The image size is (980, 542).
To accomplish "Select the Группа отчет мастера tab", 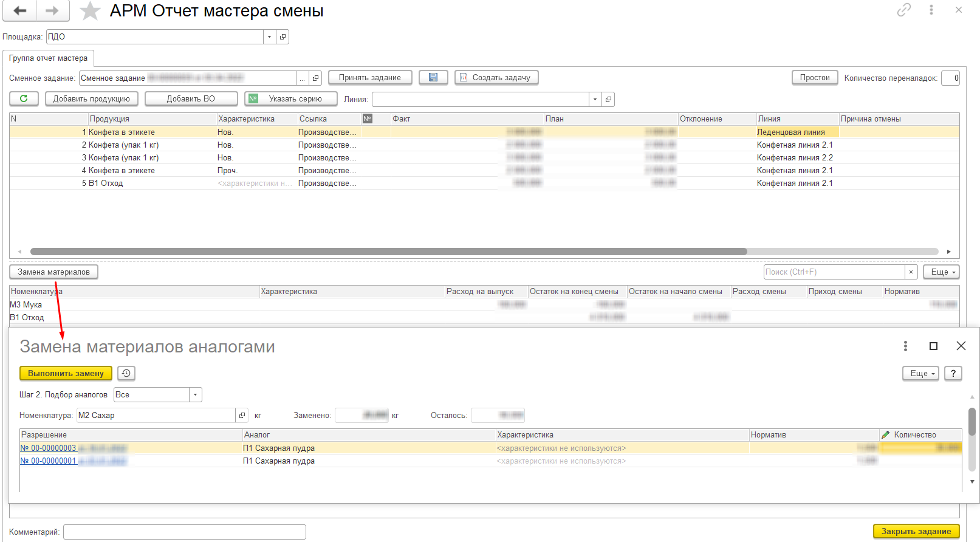I will [48, 58].
